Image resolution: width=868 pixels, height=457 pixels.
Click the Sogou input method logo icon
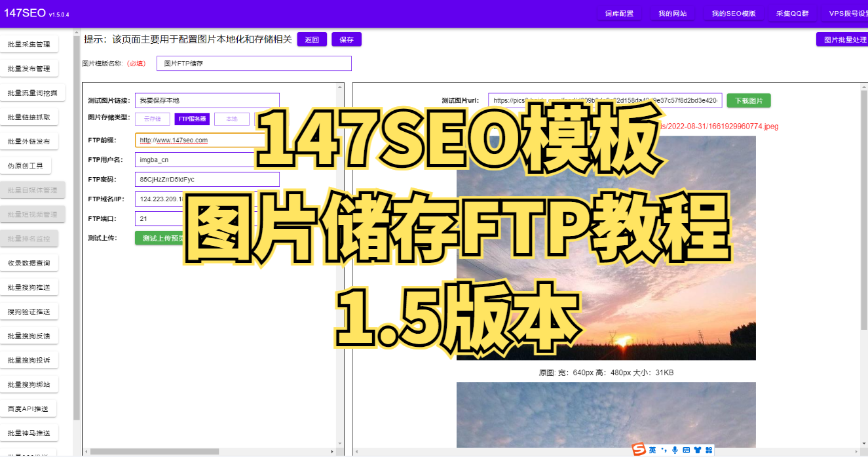[639, 449]
